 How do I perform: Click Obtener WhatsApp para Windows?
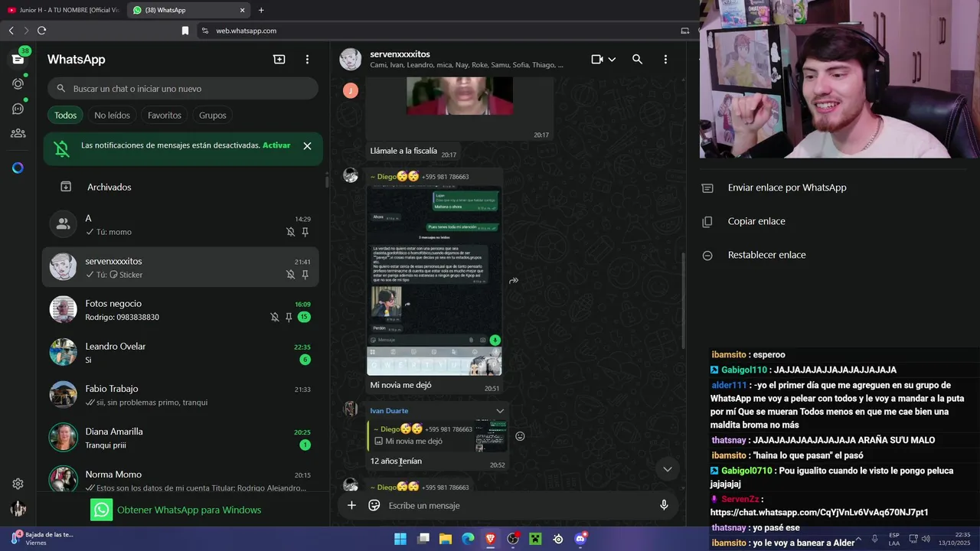(176, 510)
